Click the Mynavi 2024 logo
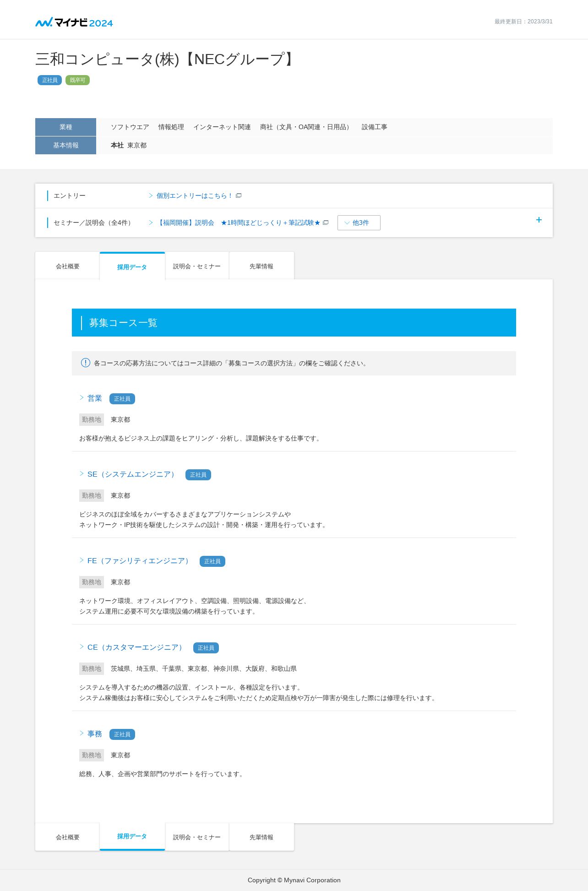Screen dimensions: 588x891 74,22
